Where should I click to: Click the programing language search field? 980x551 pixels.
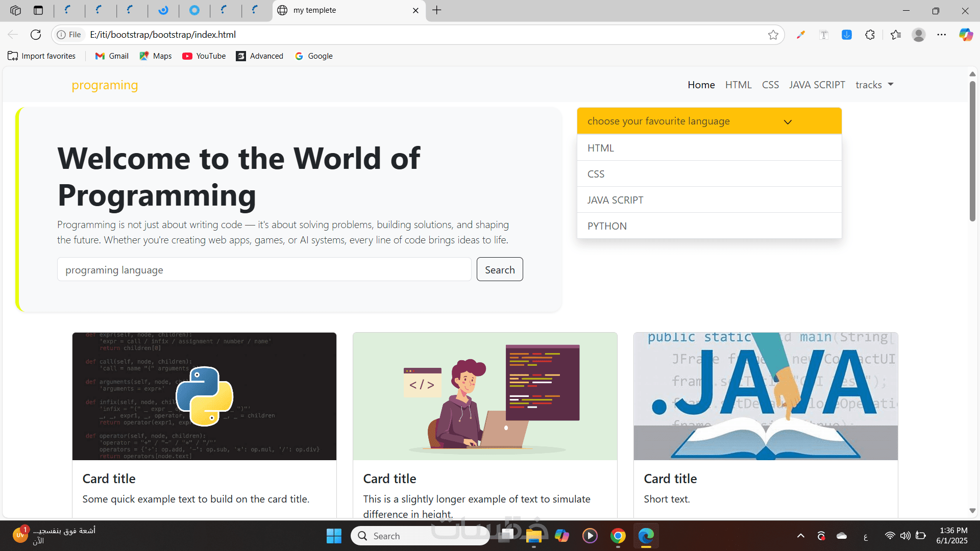click(264, 270)
